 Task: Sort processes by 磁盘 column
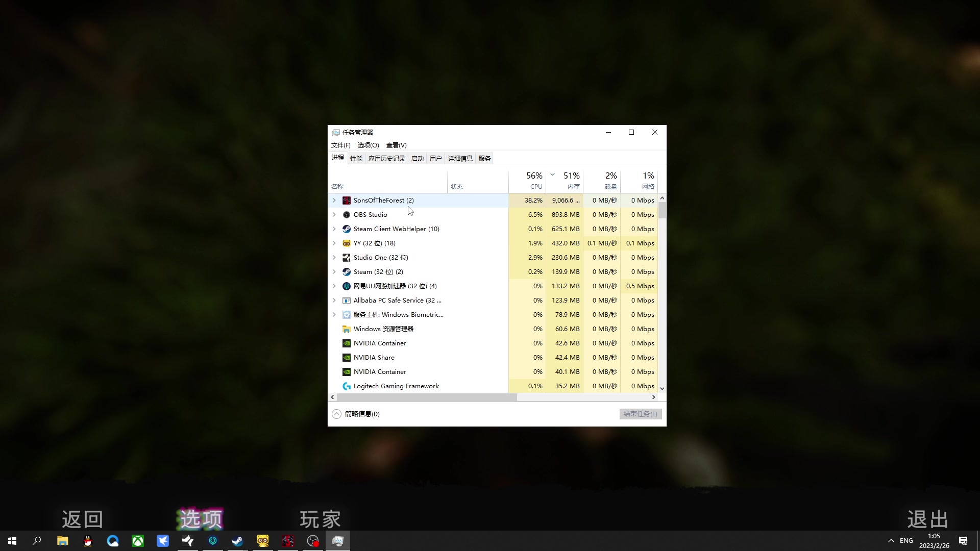tap(602, 181)
